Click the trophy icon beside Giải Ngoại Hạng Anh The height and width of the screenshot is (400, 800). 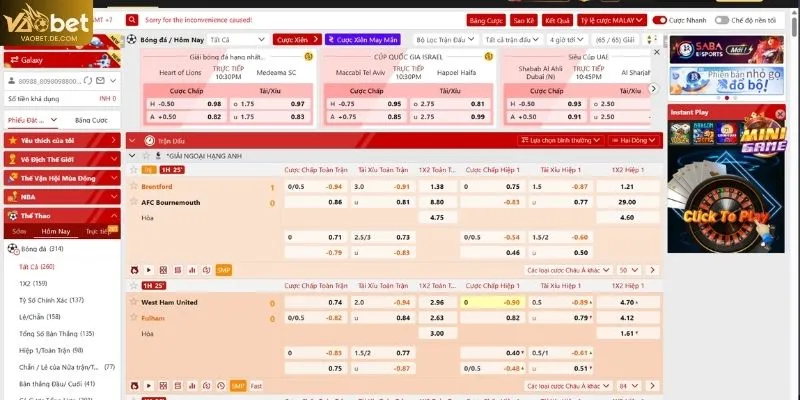click(x=158, y=156)
